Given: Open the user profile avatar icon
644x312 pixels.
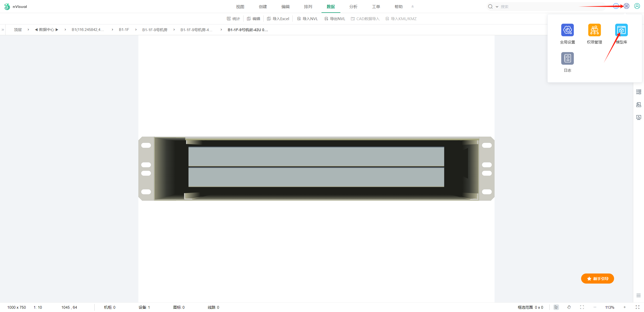Looking at the screenshot, I should pyautogui.click(x=637, y=6).
